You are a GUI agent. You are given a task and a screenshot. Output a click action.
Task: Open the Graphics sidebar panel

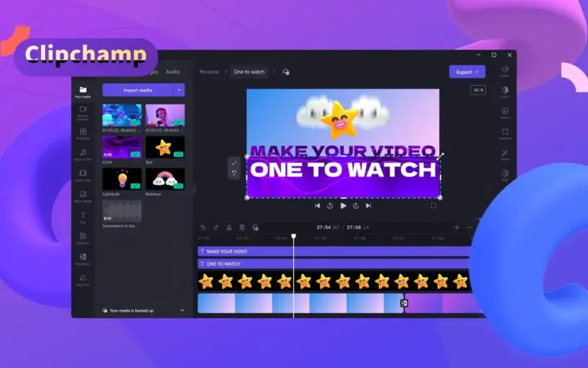(x=82, y=238)
